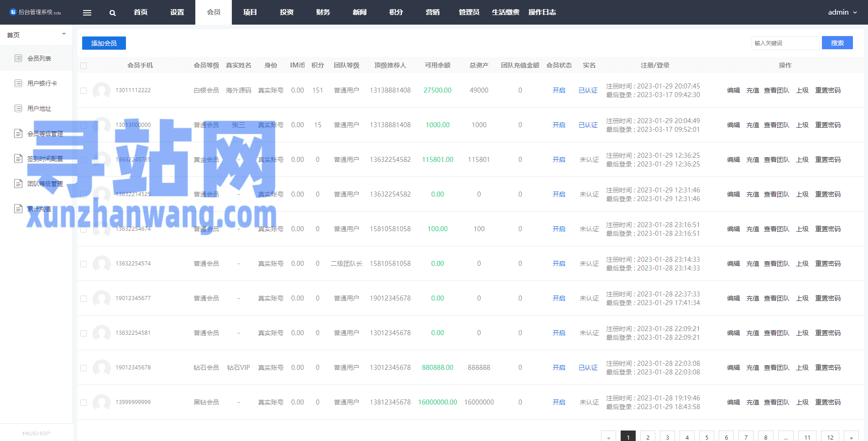
Task: Toggle the hamburger sidebar menu icon
Action: coord(87,13)
